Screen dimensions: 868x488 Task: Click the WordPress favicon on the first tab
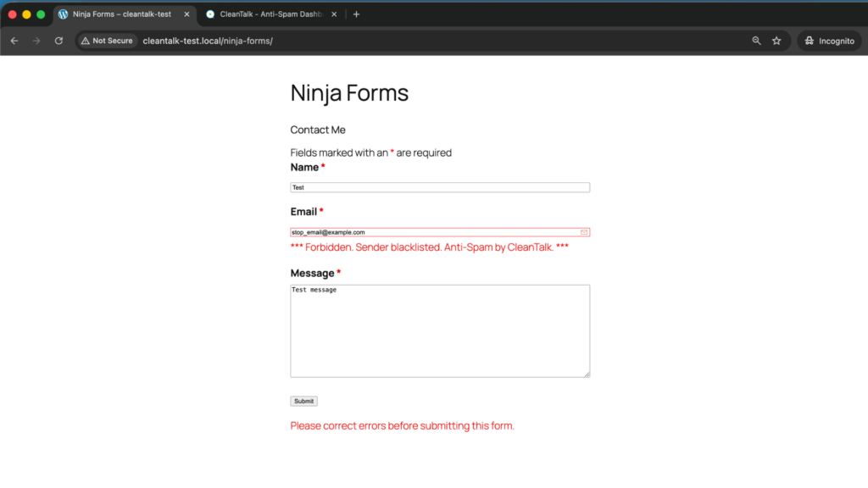[63, 14]
